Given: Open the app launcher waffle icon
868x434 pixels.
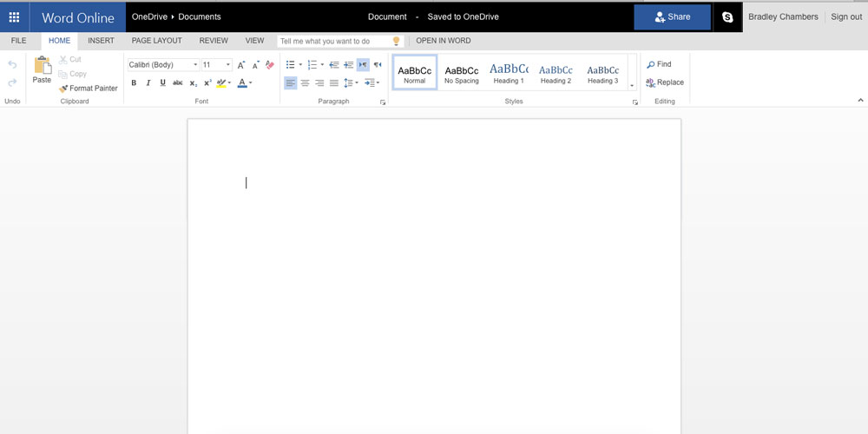Looking at the screenshot, I should 15,17.
